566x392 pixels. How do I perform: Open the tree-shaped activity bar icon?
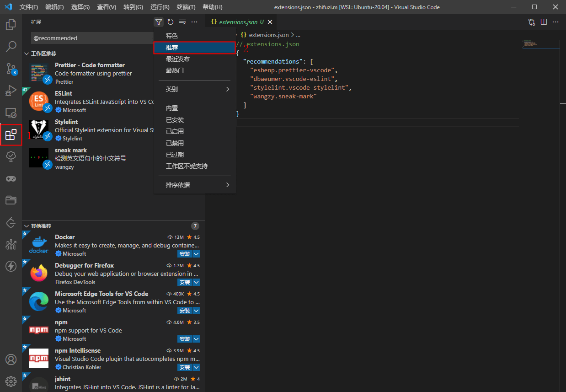(11, 156)
